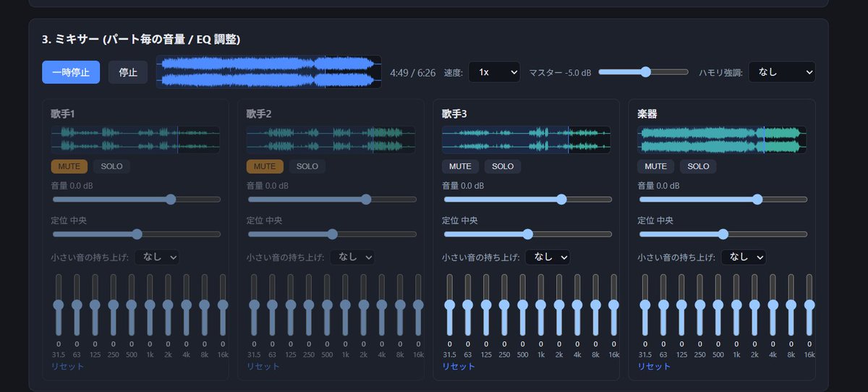Open 歌手3 小さい音の持ち上げ dropdown

coord(548,257)
